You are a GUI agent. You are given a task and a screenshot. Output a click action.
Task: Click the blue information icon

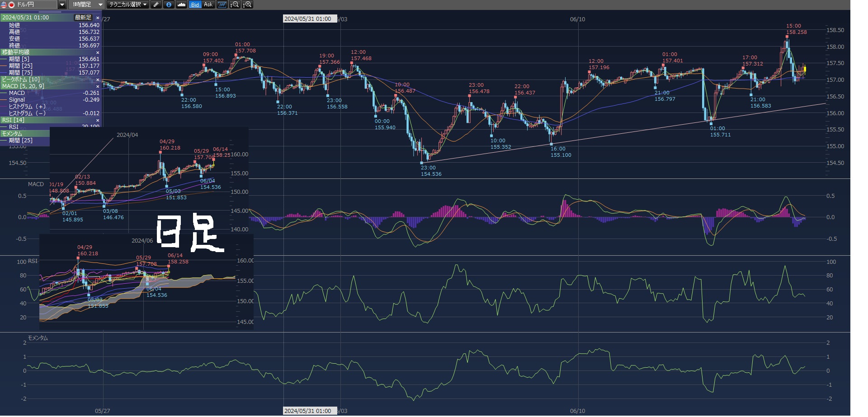click(x=169, y=5)
